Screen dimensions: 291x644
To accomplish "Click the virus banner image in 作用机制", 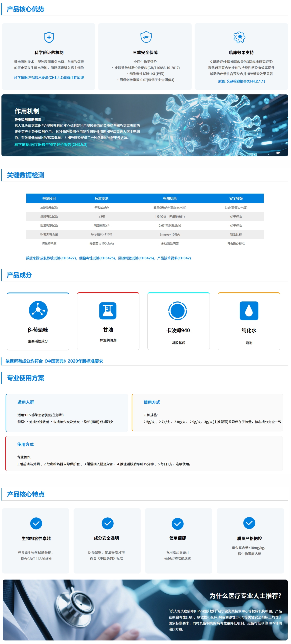I will coord(145,125).
